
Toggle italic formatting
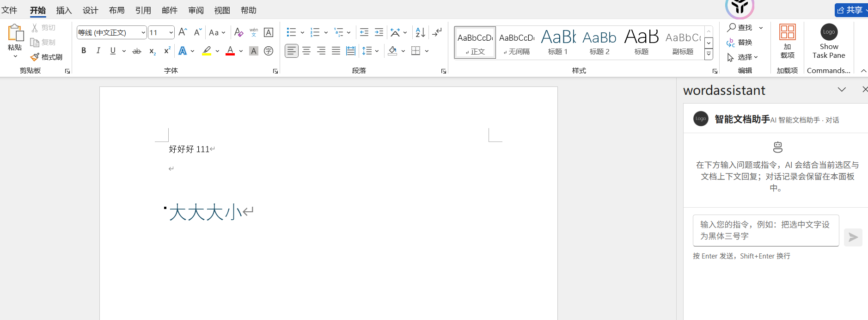98,51
